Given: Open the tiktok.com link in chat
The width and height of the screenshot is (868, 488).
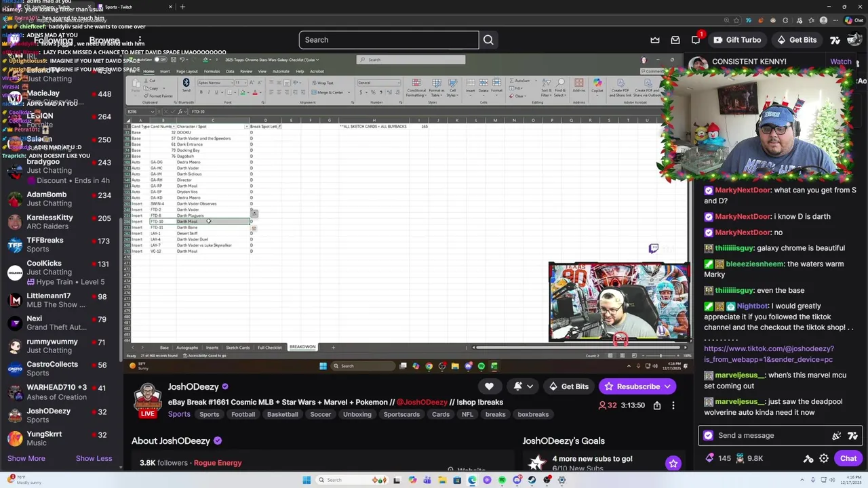Looking at the screenshot, I should 769,354.
